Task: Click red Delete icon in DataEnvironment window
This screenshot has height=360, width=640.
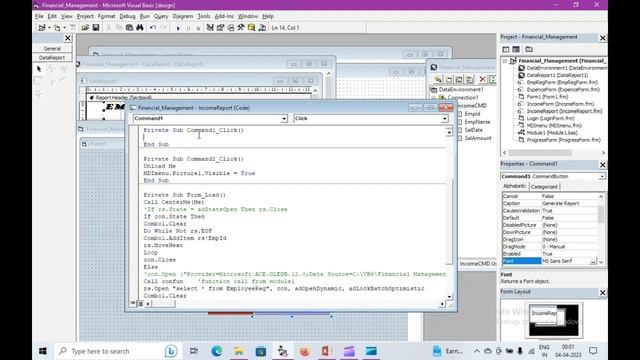Action: pyautogui.click(x=482, y=79)
